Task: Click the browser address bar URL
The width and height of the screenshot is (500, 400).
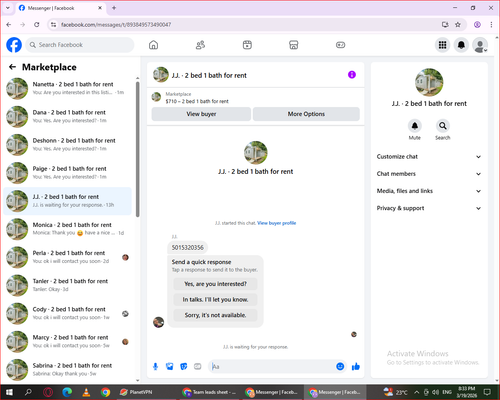Action: tap(116, 24)
